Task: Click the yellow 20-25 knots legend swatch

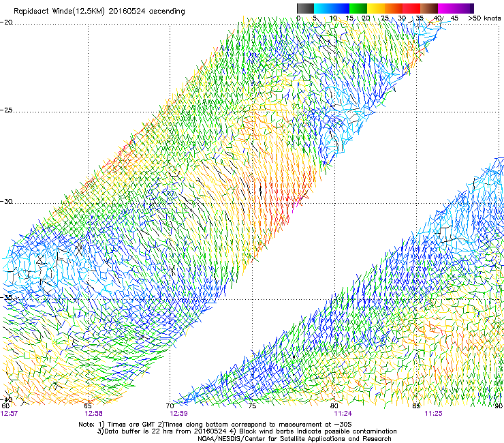Action: coord(376,8)
